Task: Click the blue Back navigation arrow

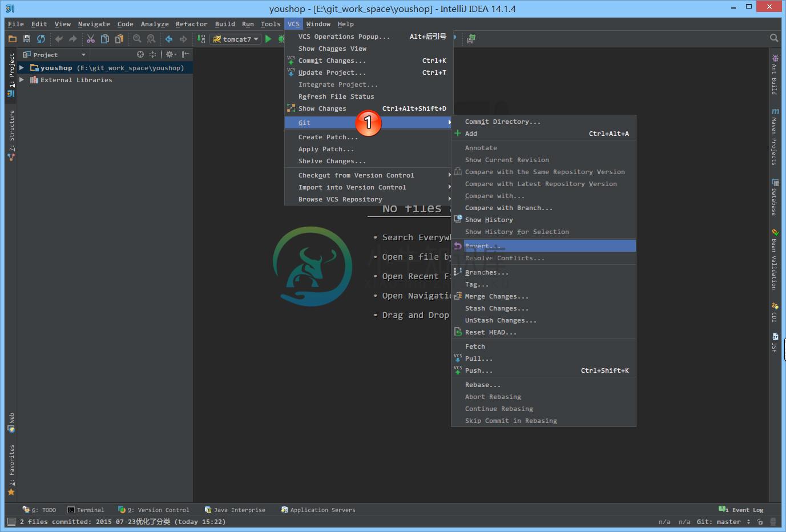Action: (169, 39)
